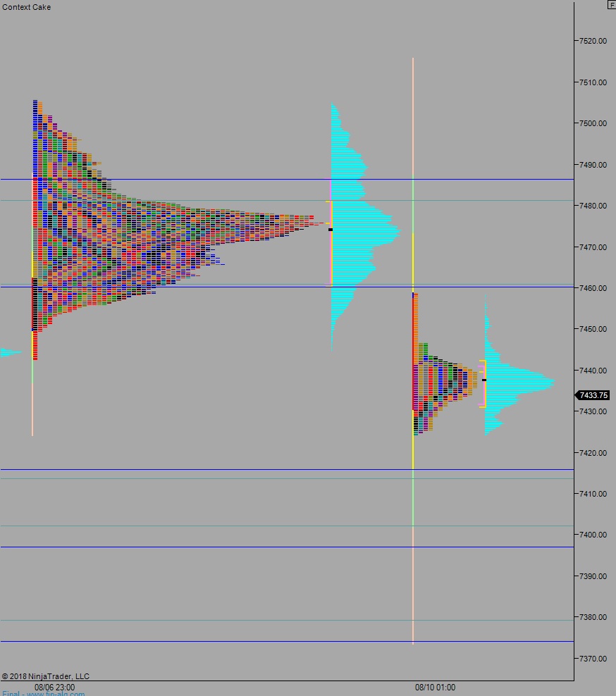The height and width of the screenshot is (696, 616).
Task: Click the '© 2018 NinjaTrader, LLC' copyright text
Action: tap(46, 676)
